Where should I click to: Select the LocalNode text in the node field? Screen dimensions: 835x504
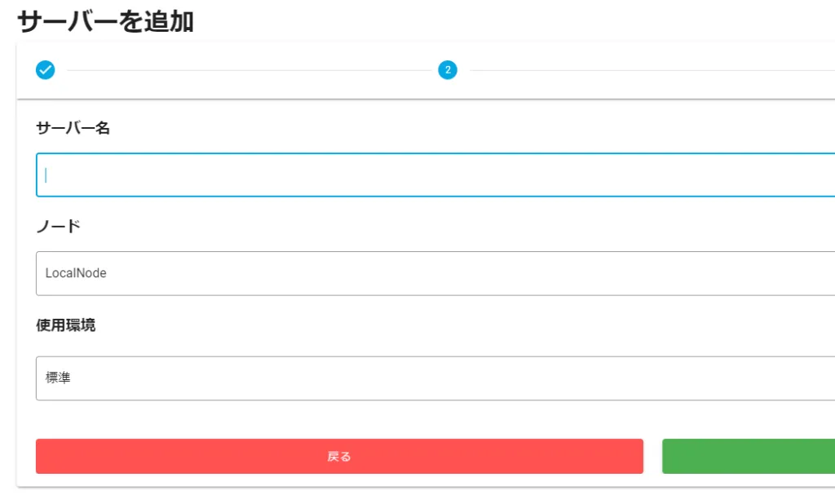[76, 273]
